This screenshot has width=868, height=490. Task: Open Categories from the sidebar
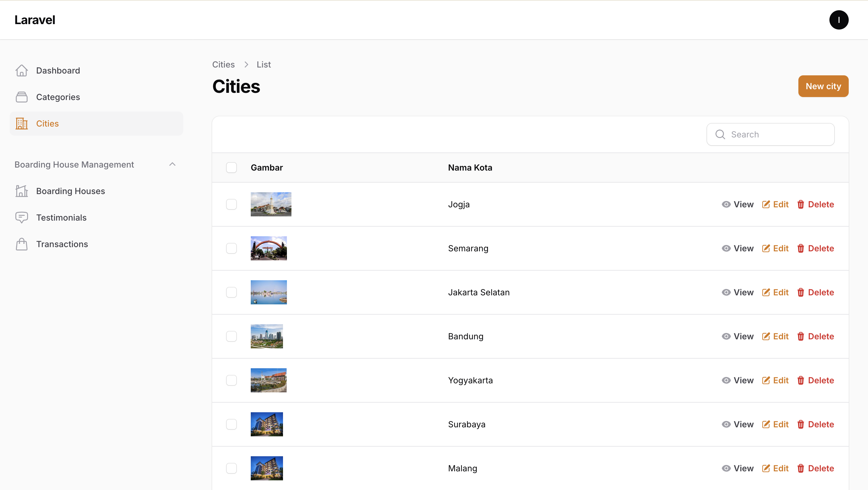point(96,97)
